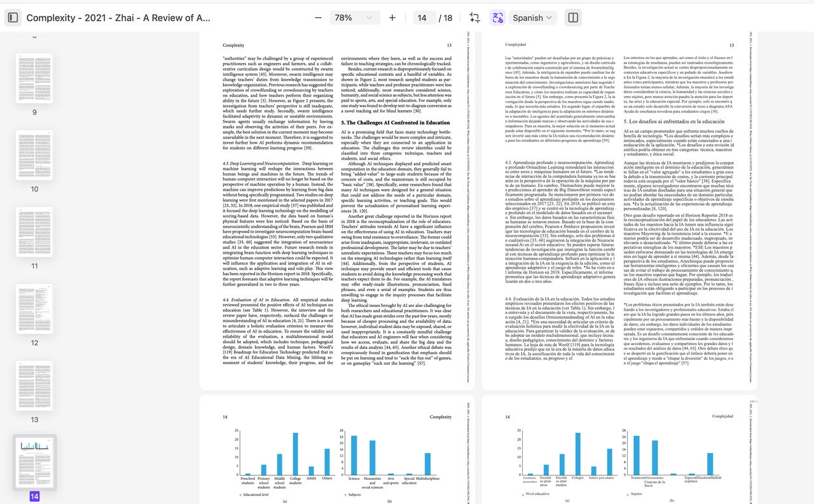Open page 10 thumbnail in sidebar
Screen dimensions: 814x504
[34, 156]
